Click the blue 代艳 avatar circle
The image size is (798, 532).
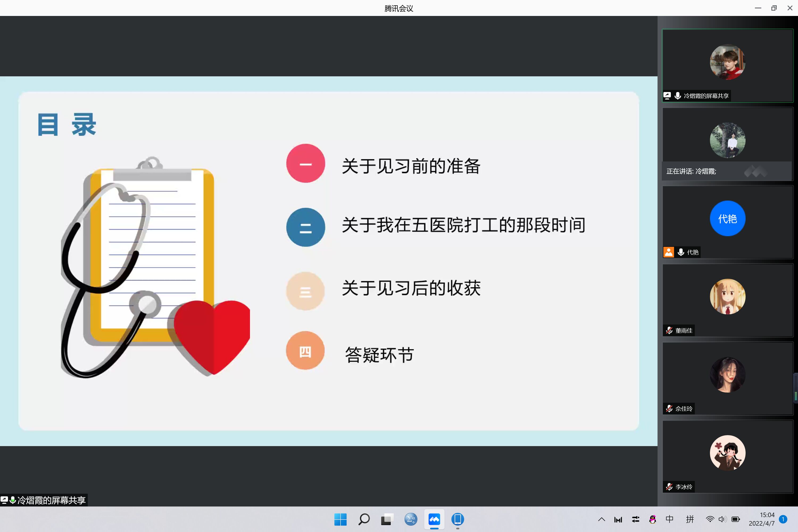(x=728, y=218)
